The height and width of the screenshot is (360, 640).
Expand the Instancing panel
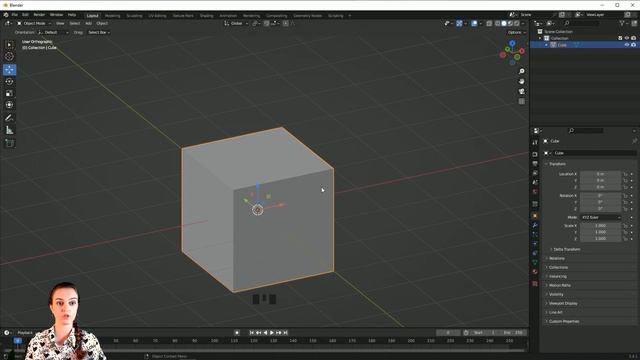pos(557,276)
